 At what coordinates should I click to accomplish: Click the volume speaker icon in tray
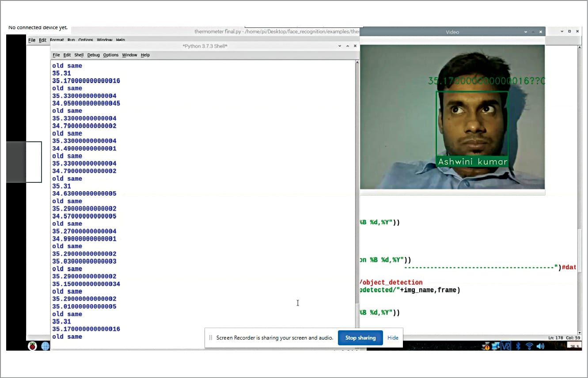[x=540, y=347]
